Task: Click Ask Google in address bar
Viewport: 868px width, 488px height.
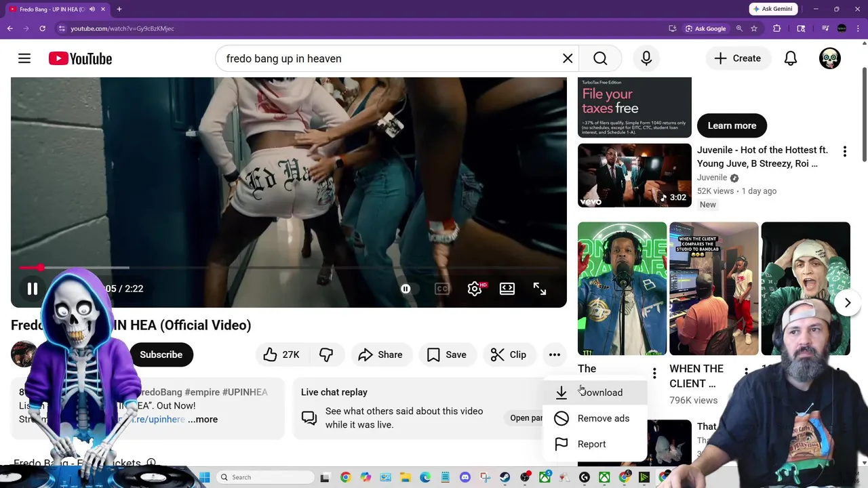Action: 706,28
